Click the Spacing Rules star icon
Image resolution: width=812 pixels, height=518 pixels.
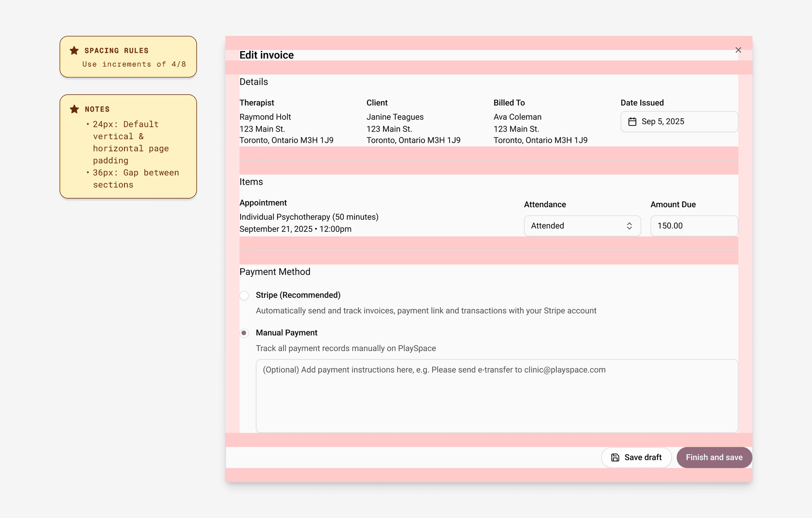point(74,50)
